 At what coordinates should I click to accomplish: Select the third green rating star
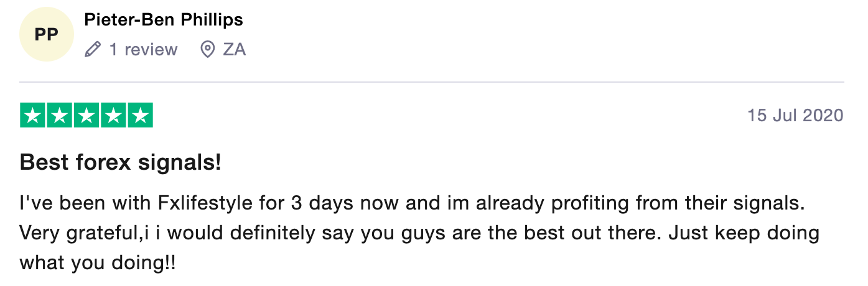point(86,116)
